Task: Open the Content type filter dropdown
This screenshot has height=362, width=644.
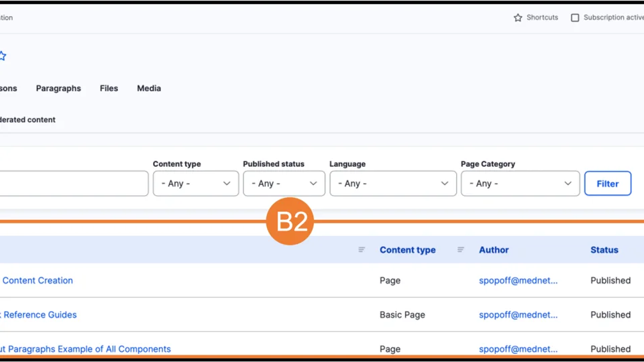Action: 195,184
